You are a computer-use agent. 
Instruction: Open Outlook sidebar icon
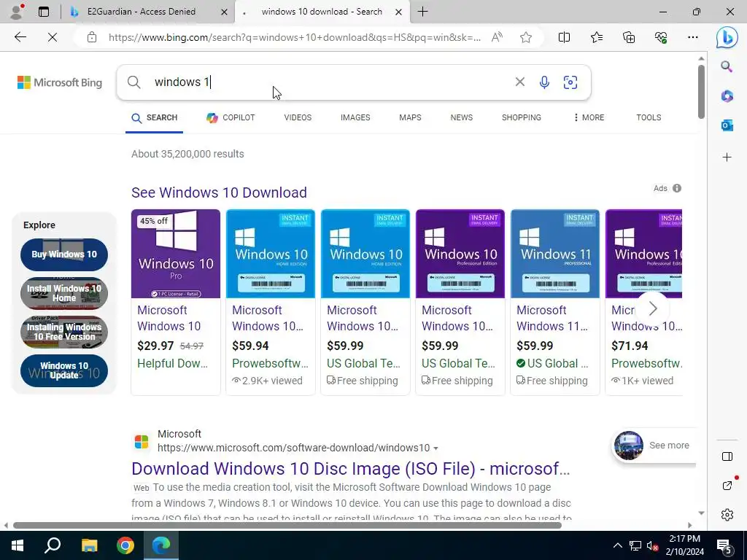click(727, 125)
